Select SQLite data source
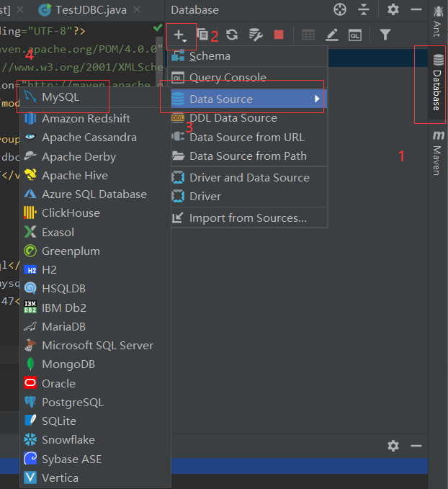Viewport: 448px width, 489px height. [96, 421]
